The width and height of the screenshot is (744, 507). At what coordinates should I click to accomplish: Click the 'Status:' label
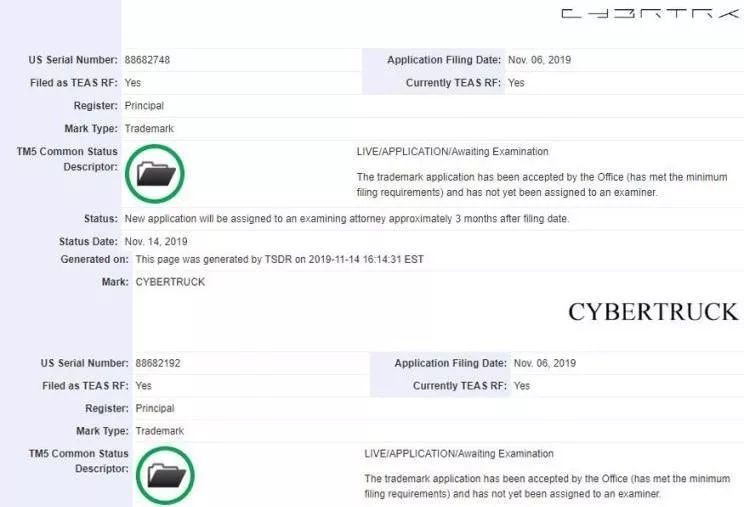pos(101,219)
